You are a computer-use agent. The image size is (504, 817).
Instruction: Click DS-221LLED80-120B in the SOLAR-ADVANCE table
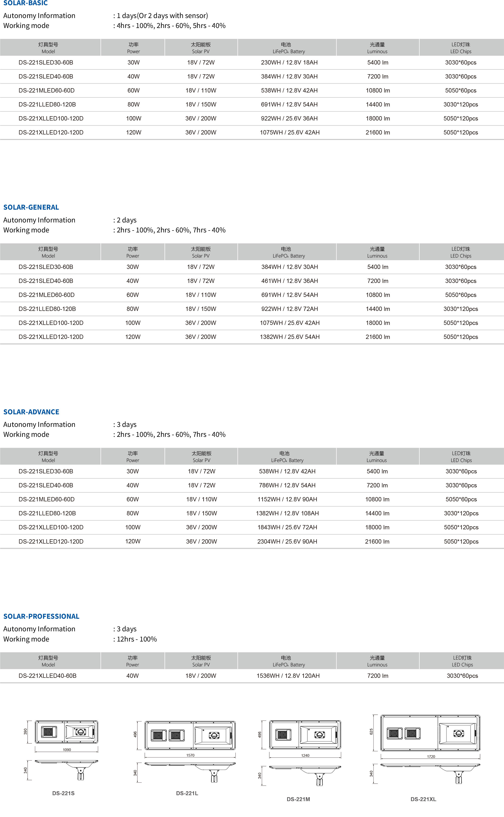pyautogui.click(x=47, y=513)
